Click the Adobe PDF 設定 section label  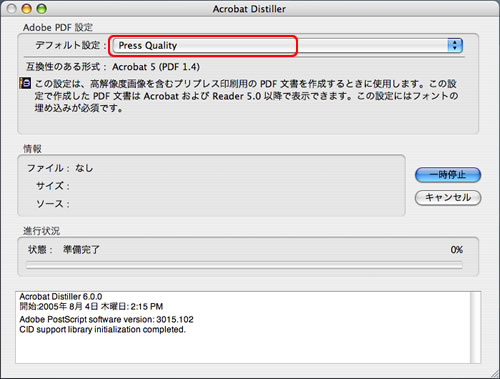58,27
